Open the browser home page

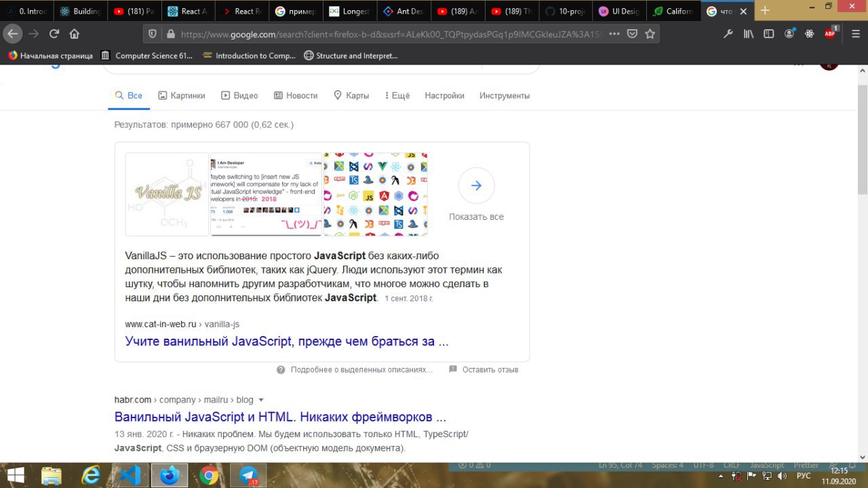(75, 33)
